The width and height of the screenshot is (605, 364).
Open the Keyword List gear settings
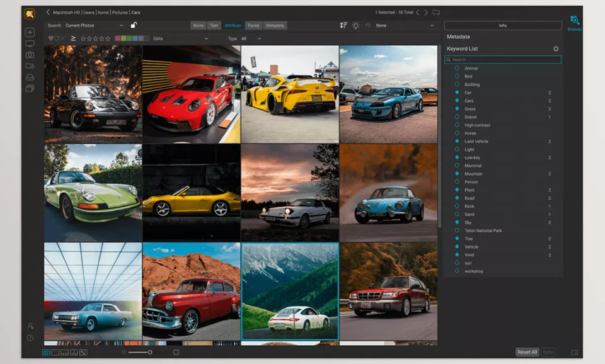point(556,48)
